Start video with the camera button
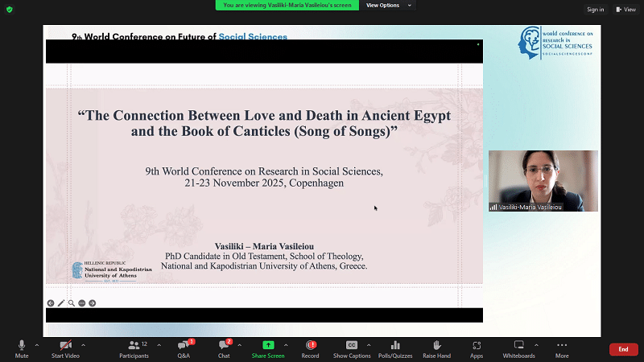The height and width of the screenshot is (362, 644). (65, 346)
